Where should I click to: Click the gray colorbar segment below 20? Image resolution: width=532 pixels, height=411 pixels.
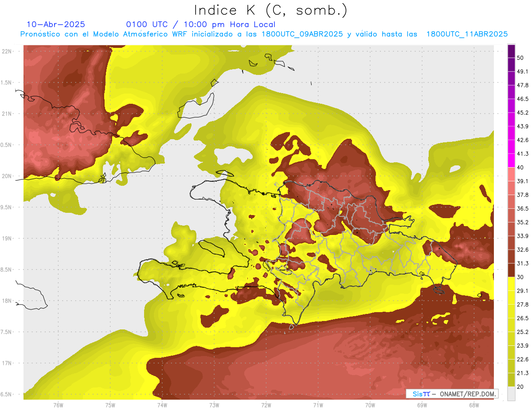[x=511, y=394]
